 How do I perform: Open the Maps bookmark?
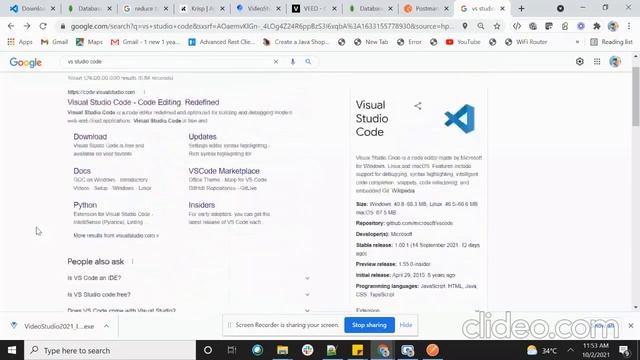89,42
